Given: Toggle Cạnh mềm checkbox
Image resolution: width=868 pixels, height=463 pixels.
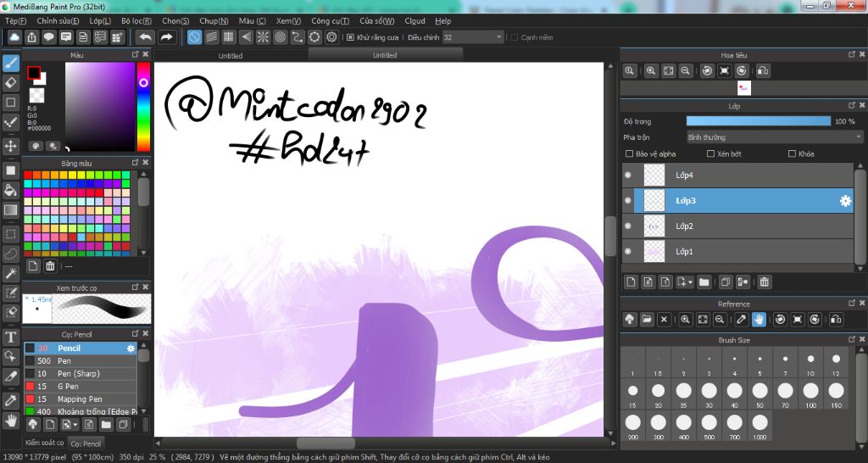Looking at the screenshot, I should point(515,37).
